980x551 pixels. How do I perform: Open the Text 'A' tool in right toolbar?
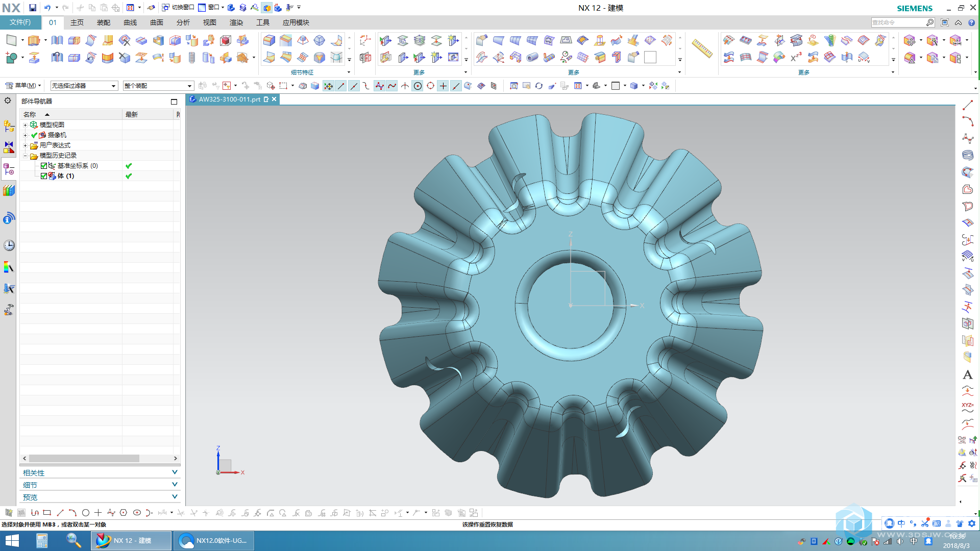click(967, 374)
